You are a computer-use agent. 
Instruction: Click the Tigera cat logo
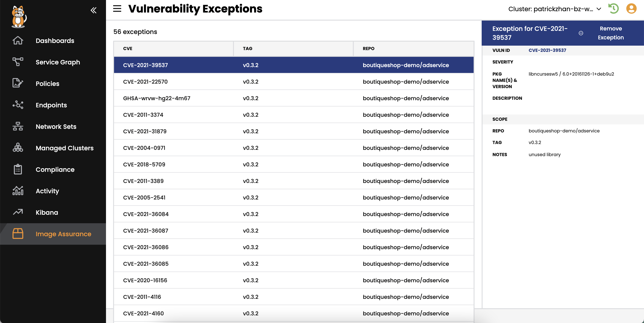(19, 17)
